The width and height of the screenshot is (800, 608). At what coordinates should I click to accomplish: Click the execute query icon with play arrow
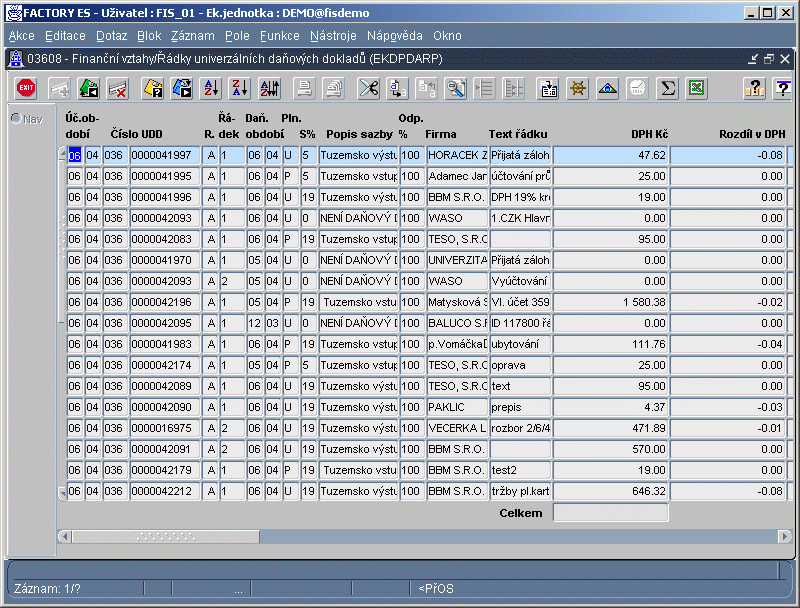click(182, 88)
